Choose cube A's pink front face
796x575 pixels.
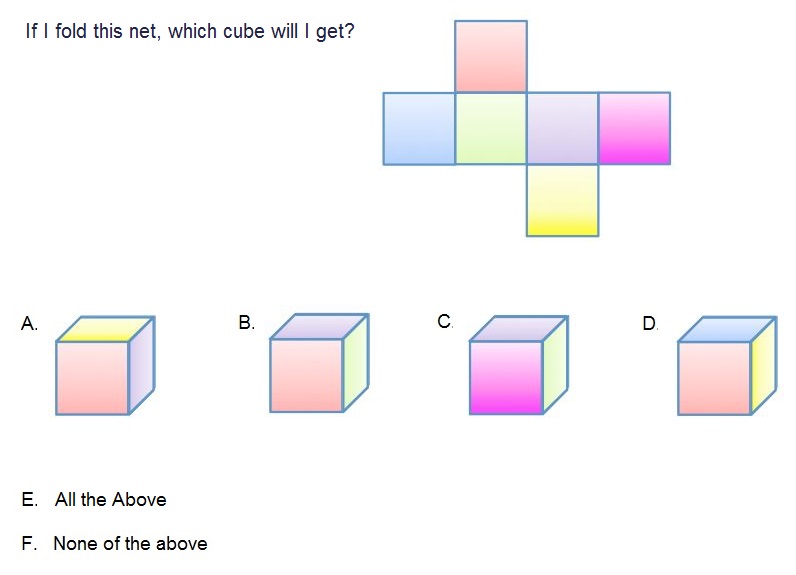click(92, 377)
